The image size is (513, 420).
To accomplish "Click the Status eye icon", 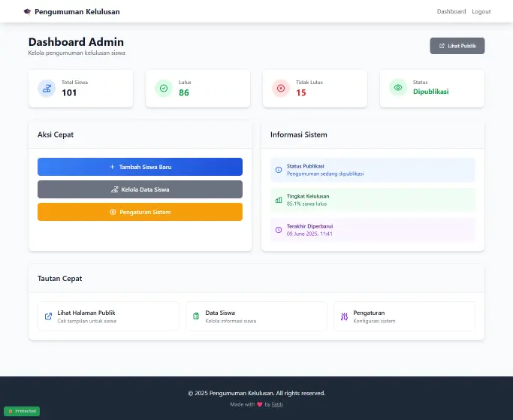I will (x=398, y=89).
